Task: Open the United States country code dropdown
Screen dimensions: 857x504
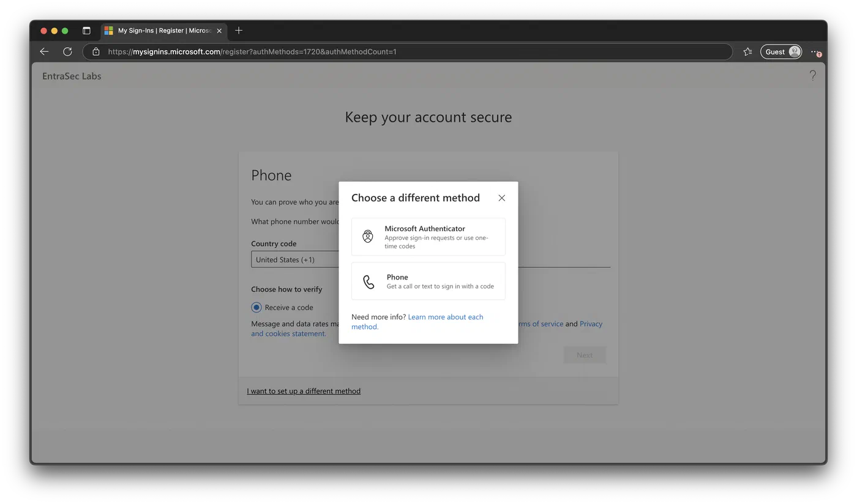Action: coord(295,259)
